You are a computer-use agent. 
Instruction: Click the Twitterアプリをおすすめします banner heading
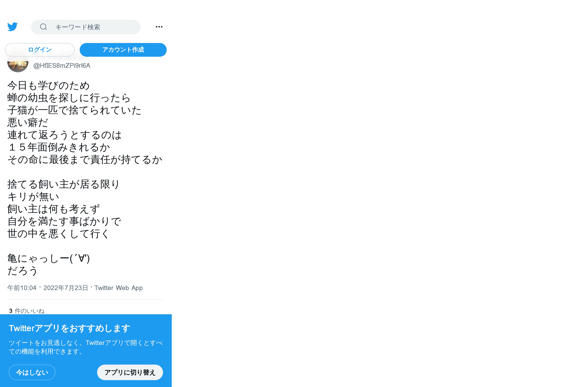69,328
